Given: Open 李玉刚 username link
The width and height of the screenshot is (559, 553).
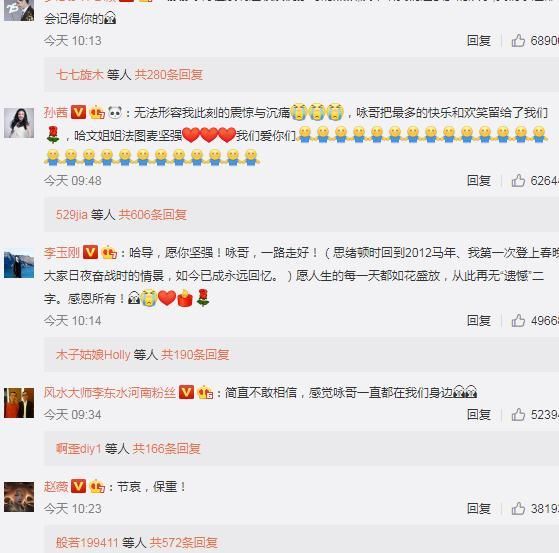Looking at the screenshot, I should click(x=62, y=253).
